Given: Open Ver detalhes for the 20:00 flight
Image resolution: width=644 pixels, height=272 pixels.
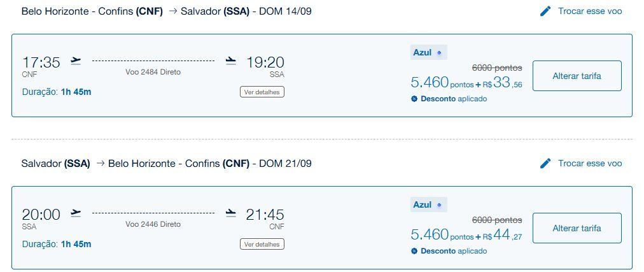Looking at the screenshot, I should [x=262, y=244].
